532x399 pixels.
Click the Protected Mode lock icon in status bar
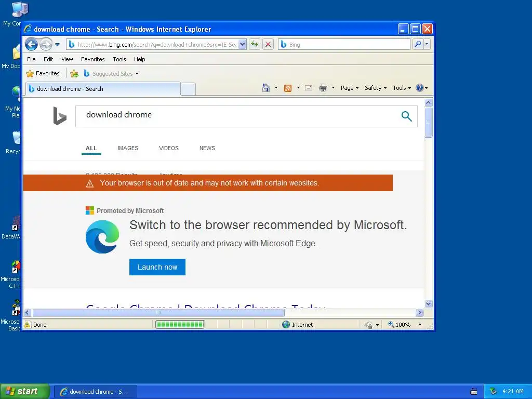tap(369, 325)
